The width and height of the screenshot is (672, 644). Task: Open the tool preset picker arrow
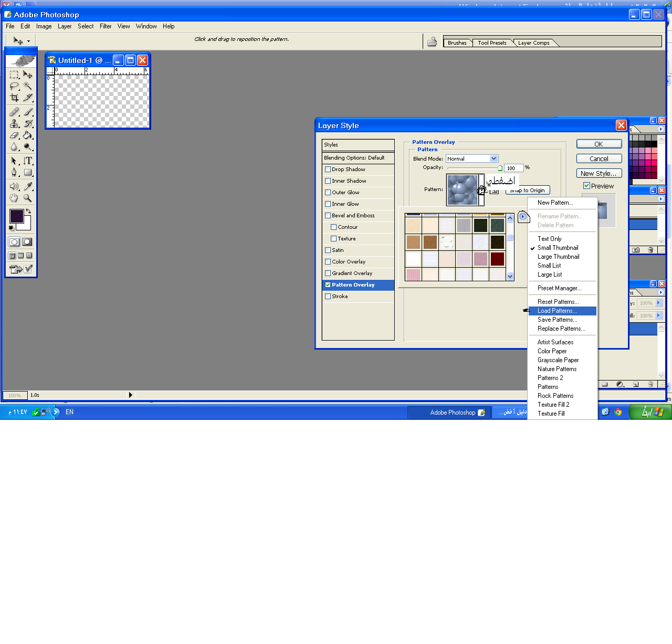pos(28,40)
